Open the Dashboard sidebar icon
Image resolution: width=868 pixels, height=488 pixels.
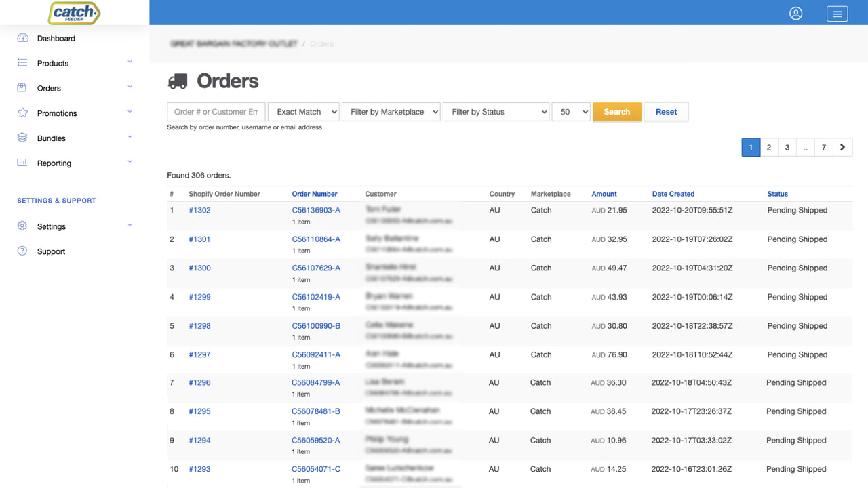pyautogui.click(x=20, y=38)
